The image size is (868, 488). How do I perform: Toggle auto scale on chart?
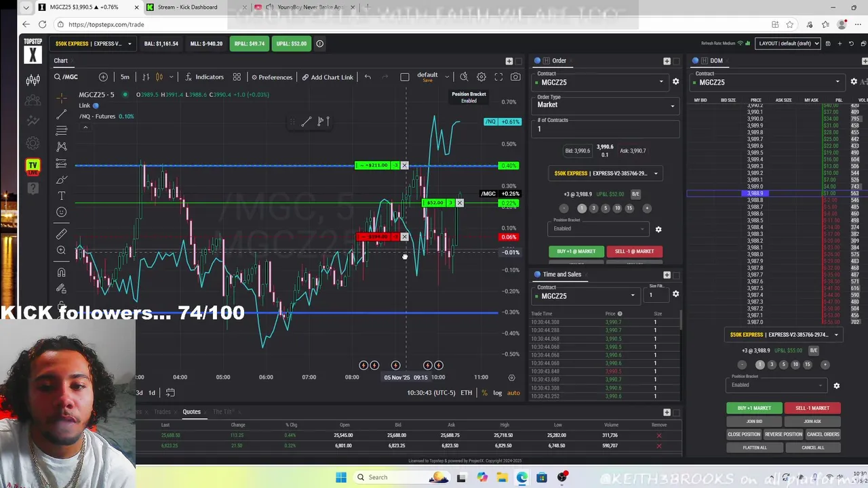pyautogui.click(x=513, y=393)
